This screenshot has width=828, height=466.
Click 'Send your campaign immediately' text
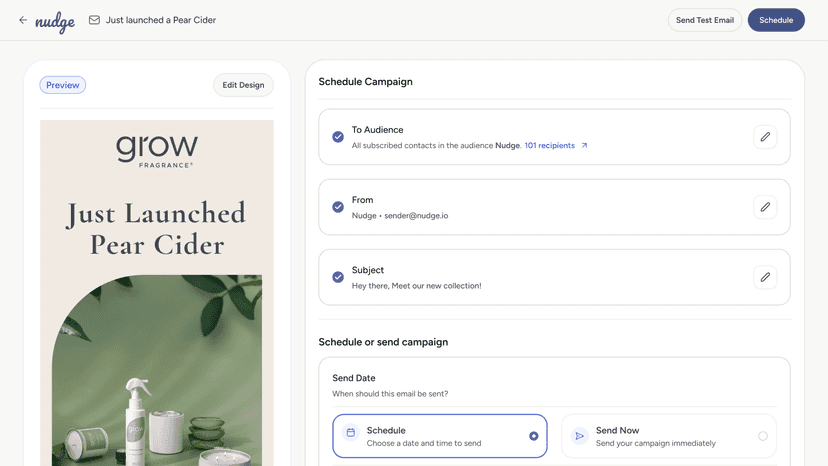coord(656,443)
